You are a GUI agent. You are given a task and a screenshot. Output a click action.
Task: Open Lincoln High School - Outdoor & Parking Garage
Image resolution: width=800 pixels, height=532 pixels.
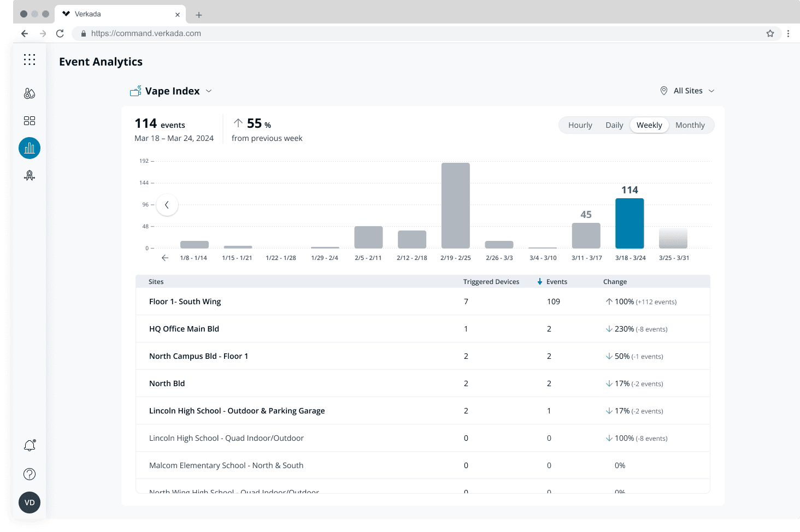point(237,410)
